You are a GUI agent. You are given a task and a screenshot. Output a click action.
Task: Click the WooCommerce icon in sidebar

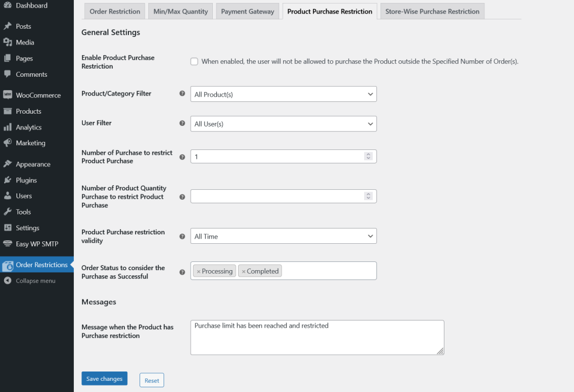click(x=8, y=95)
